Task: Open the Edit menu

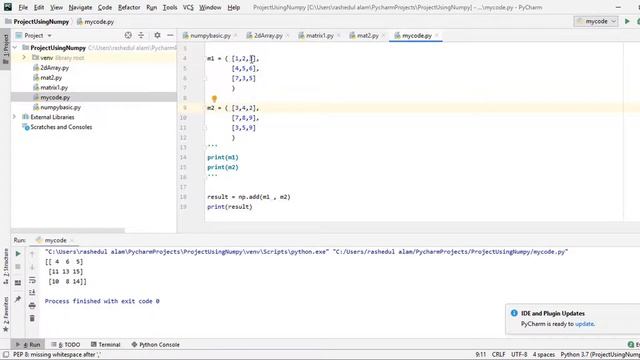Action: pos(39,7)
